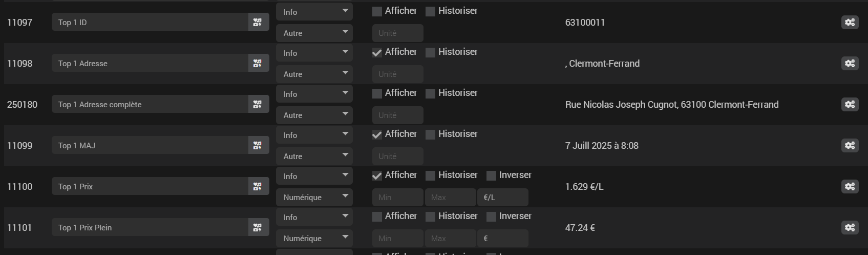This screenshot has height=255, width=868.
Task: Open icon picker for Top 1 ID
Action: (259, 22)
